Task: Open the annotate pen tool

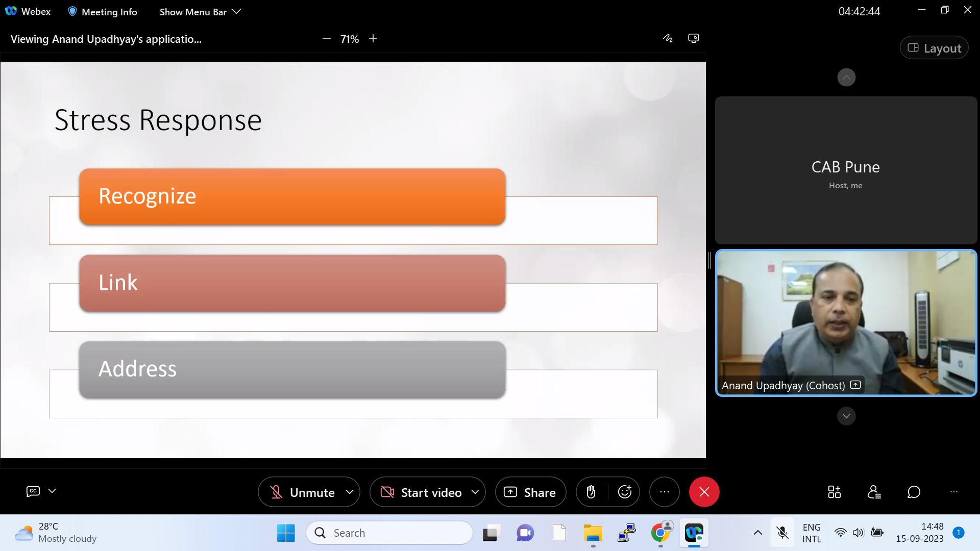Action: [x=668, y=38]
